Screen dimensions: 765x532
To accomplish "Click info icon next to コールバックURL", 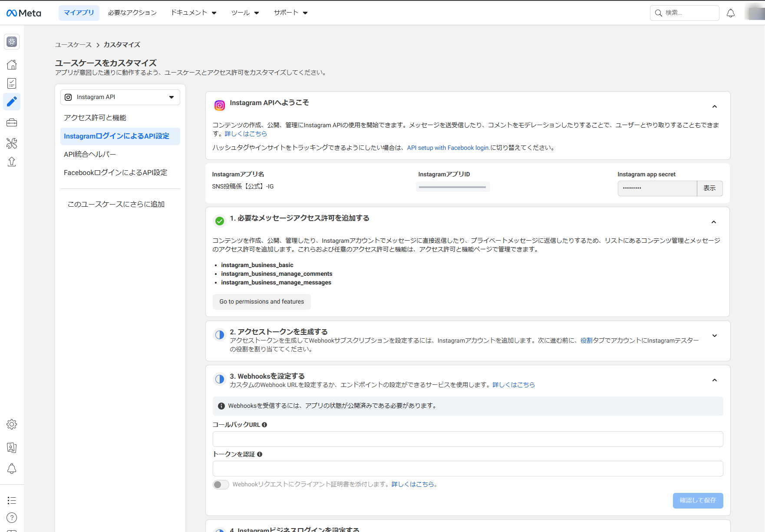I will [x=264, y=425].
